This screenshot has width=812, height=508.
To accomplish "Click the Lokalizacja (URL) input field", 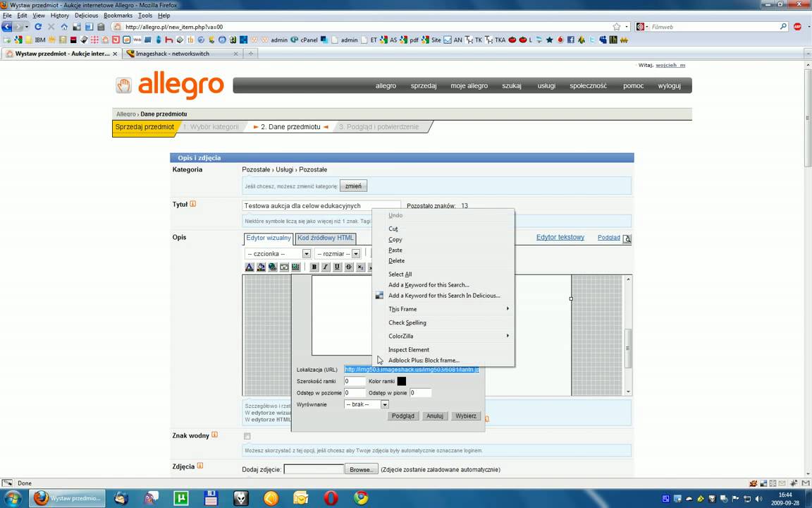I will pos(412,369).
